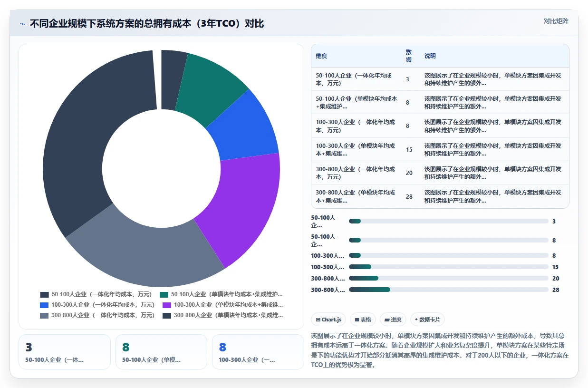Select the 表格 tag

(363, 320)
